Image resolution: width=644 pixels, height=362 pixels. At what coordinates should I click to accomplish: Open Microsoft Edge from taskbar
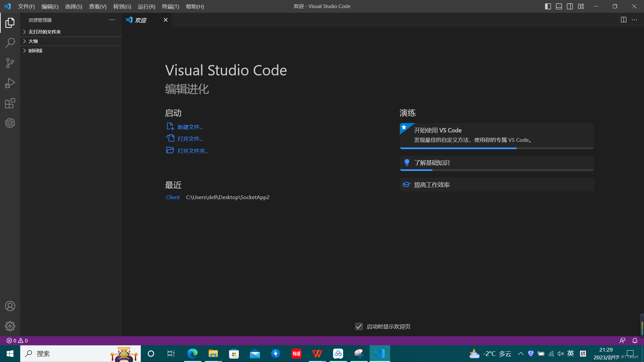(x=193, y=354)
